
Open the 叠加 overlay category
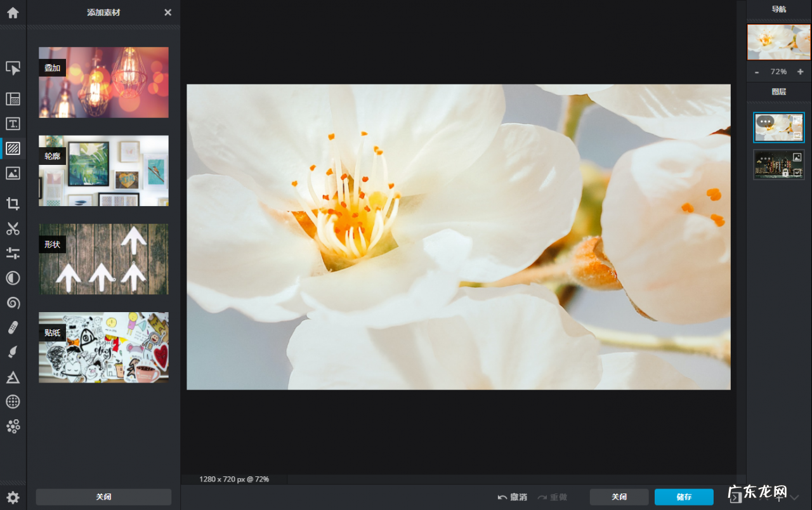[103, 82]
